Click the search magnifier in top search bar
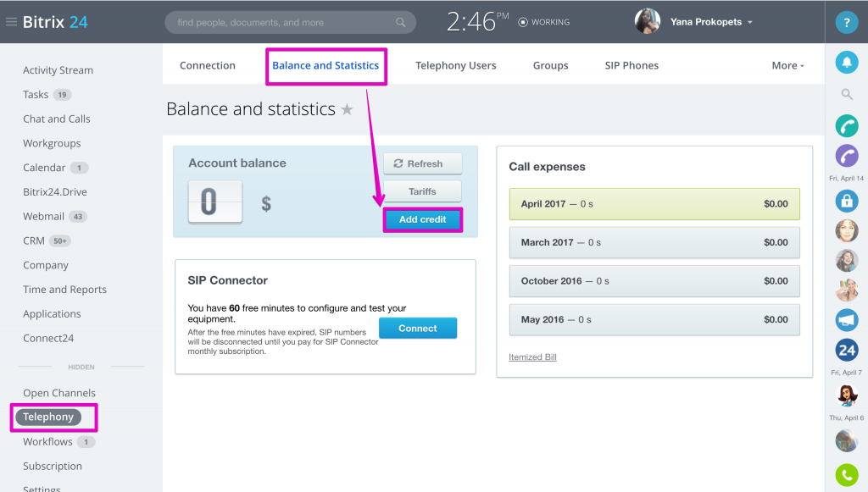868x492 pixels. coord(400,23)
